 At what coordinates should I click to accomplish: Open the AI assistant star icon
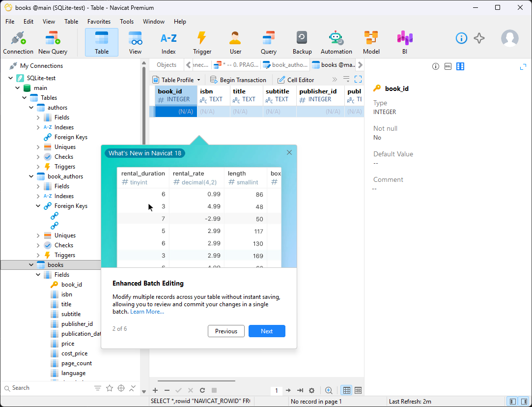(x=479, y=38)
